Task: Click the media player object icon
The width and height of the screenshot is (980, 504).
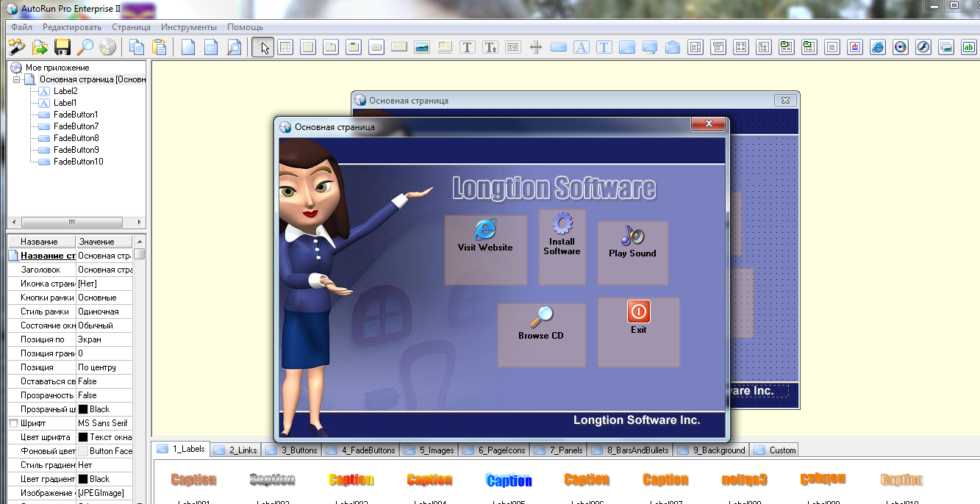Action: (900, 46)
